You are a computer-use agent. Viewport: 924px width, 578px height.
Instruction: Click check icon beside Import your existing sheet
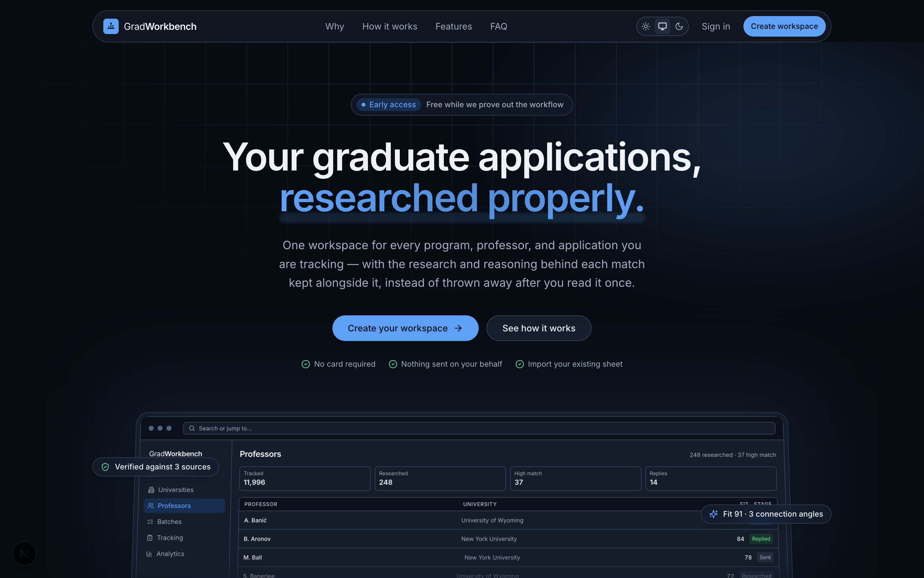click(520, 364)
